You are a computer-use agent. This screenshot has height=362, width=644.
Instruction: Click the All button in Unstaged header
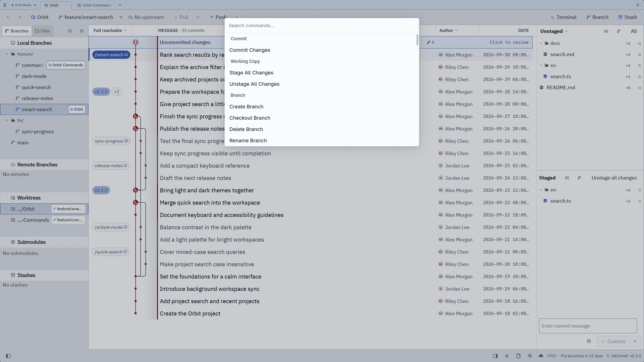634,31
